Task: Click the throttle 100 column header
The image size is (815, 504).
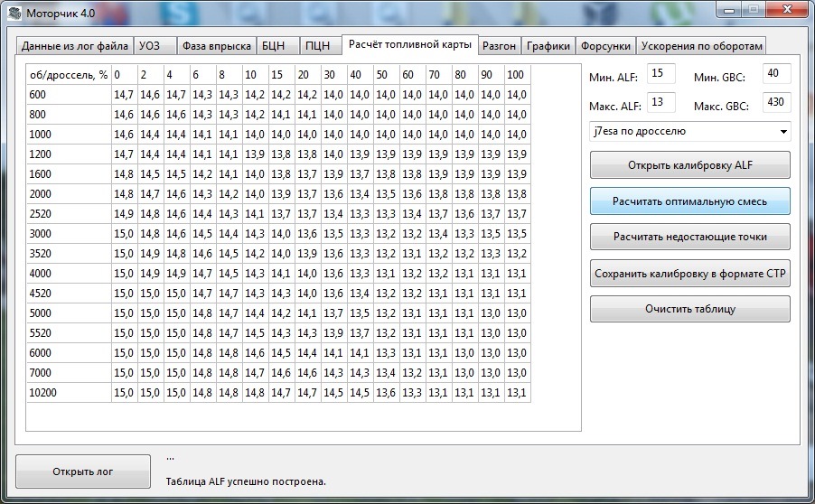Action: click(518, 75)
